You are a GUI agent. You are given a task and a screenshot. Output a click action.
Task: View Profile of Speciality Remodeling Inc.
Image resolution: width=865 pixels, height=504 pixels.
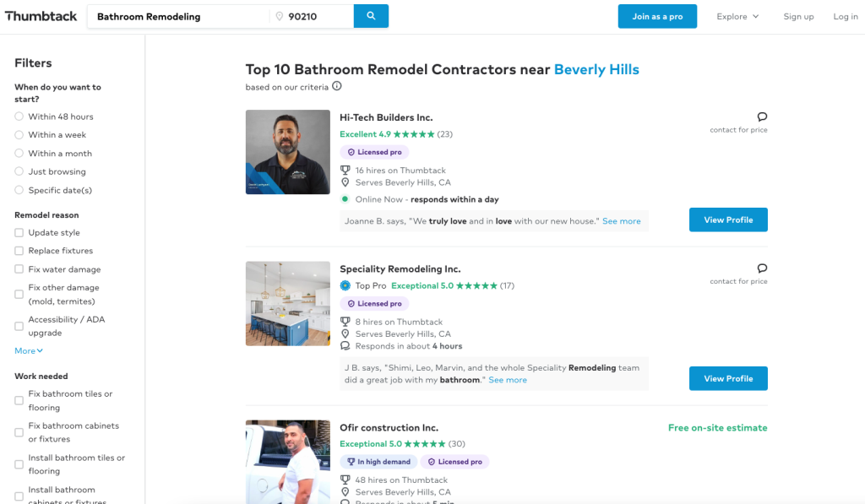tap(728, 378)
